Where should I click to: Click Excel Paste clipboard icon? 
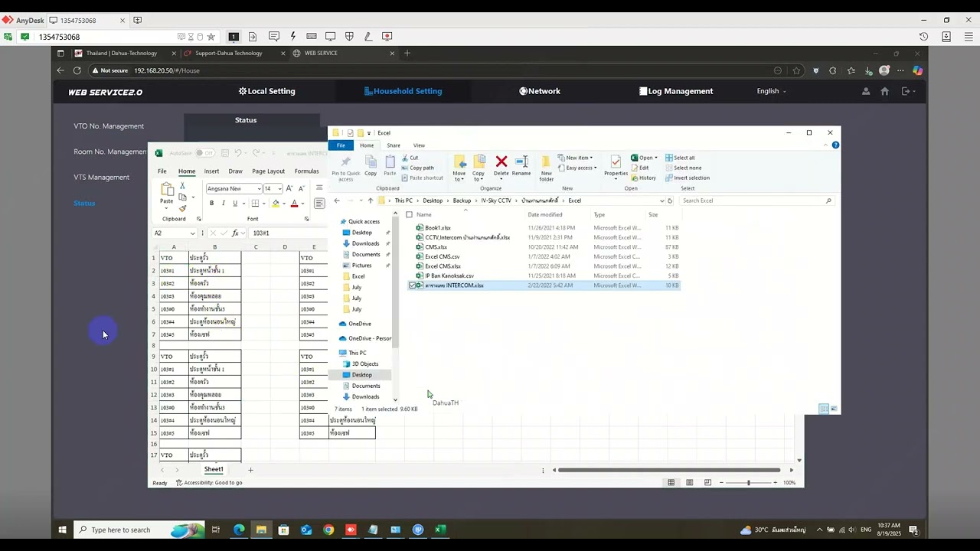click(167, 189)
